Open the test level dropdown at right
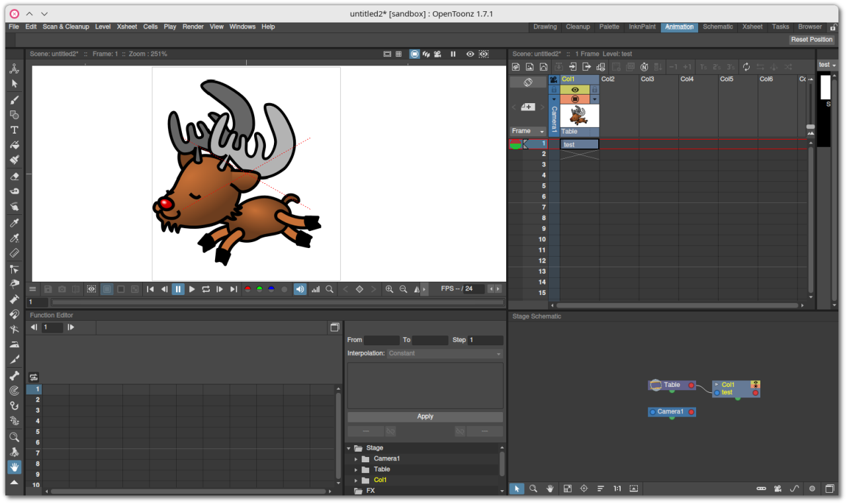847x504 pixels. coord(827,65)
